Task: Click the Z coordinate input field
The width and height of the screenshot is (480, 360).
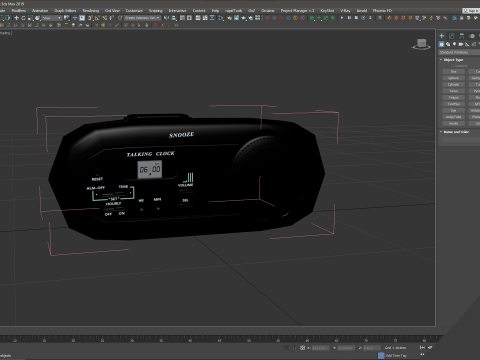Action: click(x=372, y=348)
